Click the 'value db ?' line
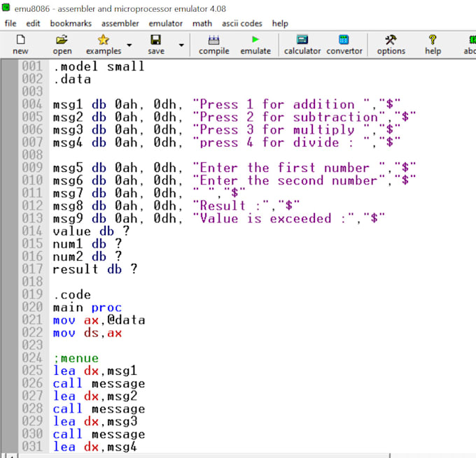 pos(92,231)
